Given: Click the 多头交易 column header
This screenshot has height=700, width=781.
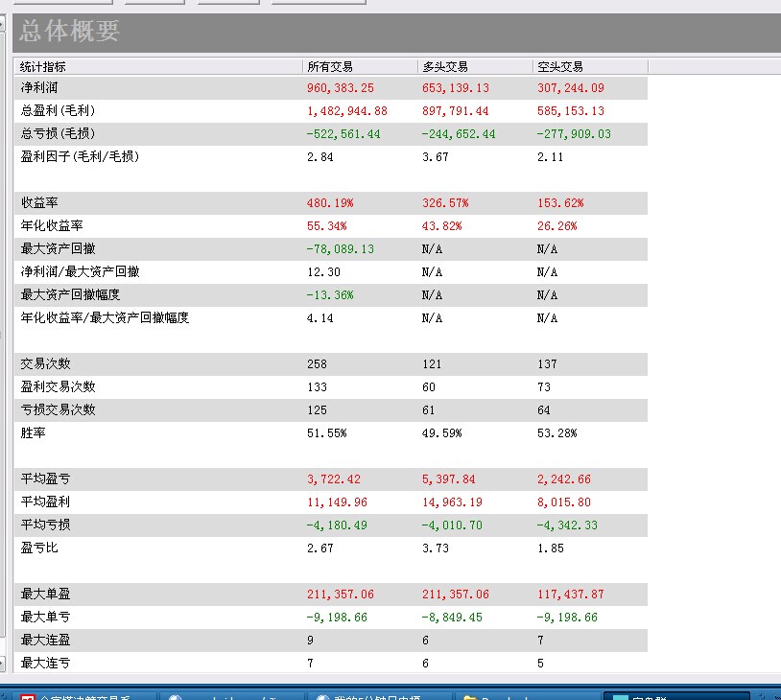Looking at the screenshot, I should click(x=475, y=67).
